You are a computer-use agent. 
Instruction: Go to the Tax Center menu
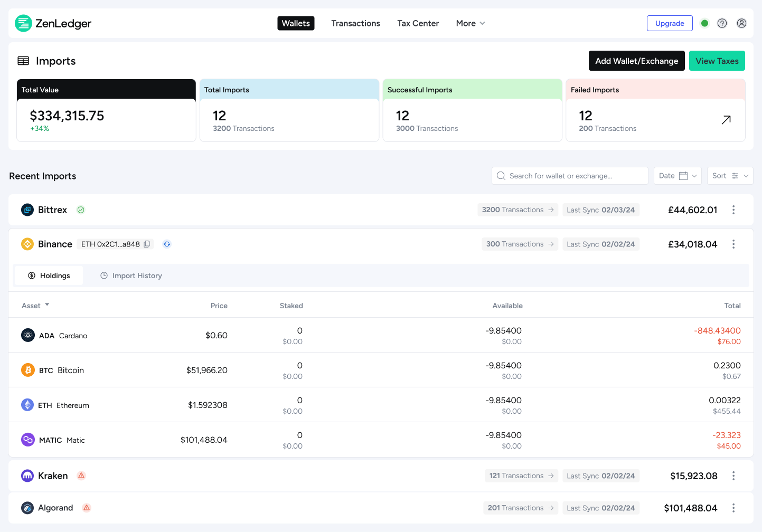[x=418, y=23]
